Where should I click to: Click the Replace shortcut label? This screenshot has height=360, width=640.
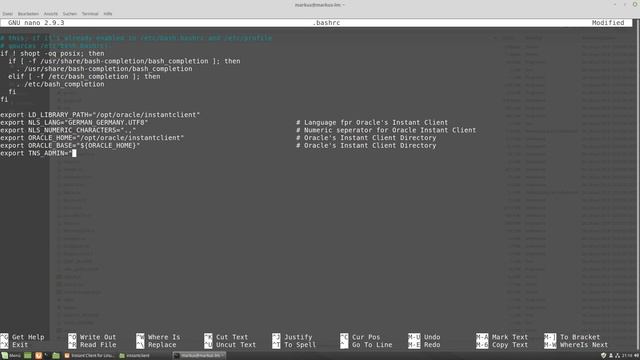[x=162, y=345]
